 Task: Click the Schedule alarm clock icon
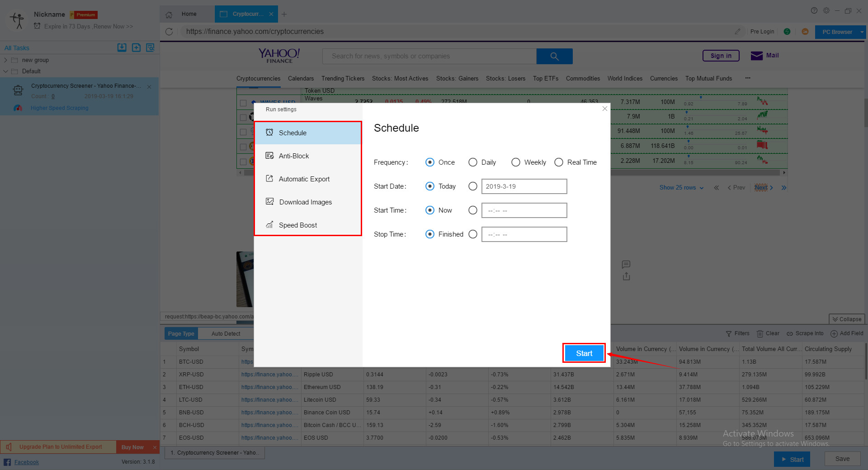pos(269,133)
